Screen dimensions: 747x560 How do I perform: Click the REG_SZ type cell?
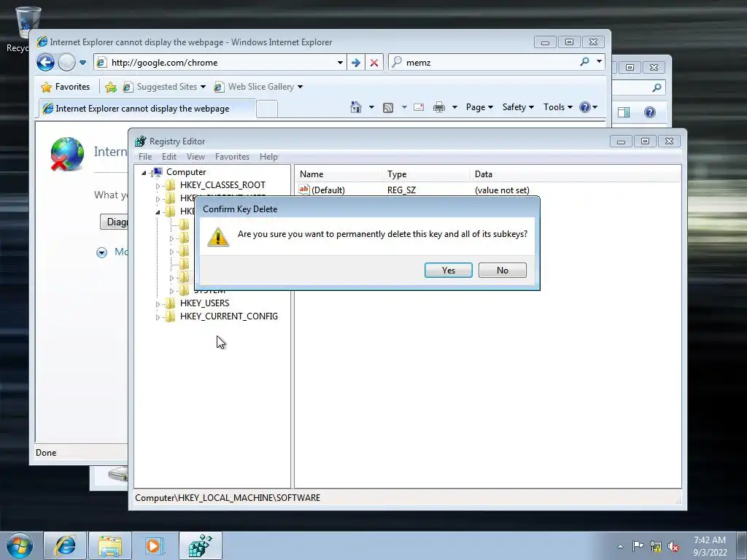pyautogui.click(x=401, y=190)
